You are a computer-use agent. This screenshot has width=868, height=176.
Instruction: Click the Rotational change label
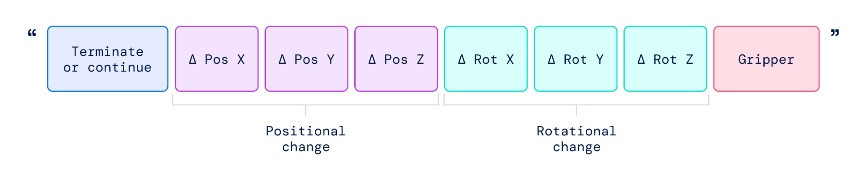(x=577, y=139)
